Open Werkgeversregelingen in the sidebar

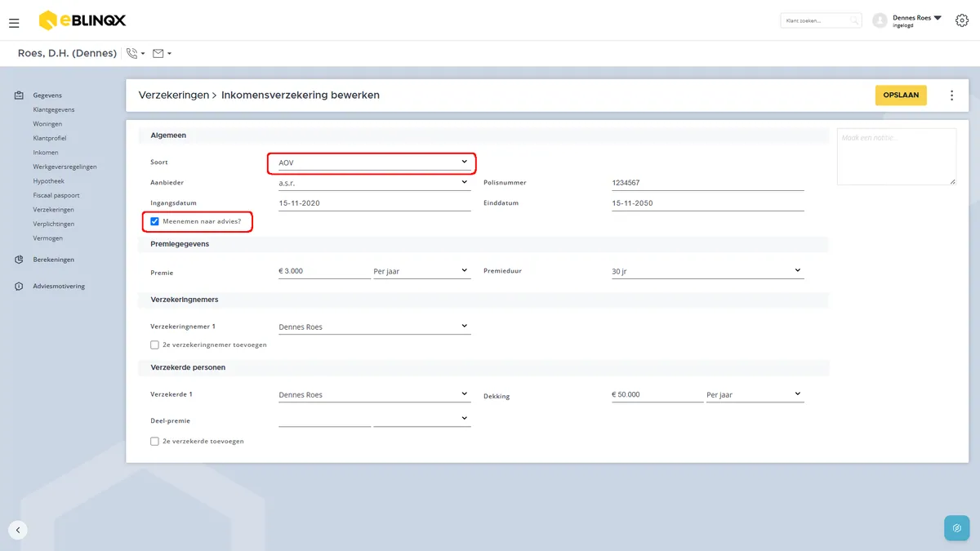point(65,167)
